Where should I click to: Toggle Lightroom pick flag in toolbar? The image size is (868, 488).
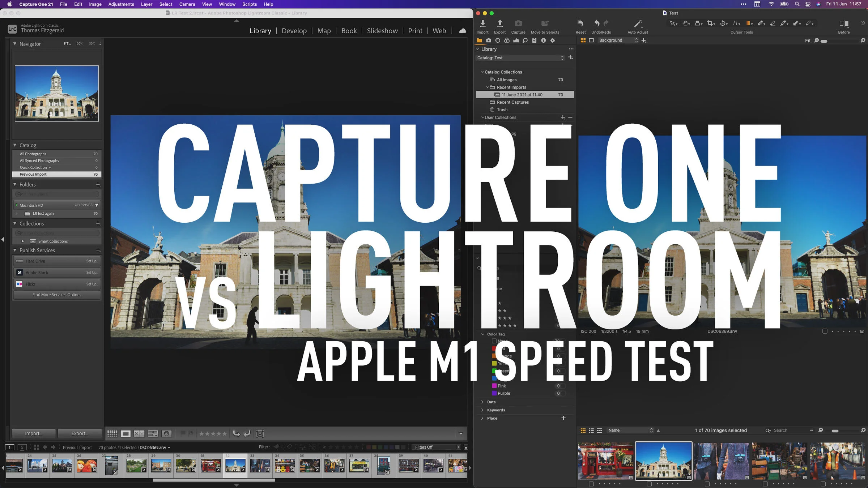[183, 433]
